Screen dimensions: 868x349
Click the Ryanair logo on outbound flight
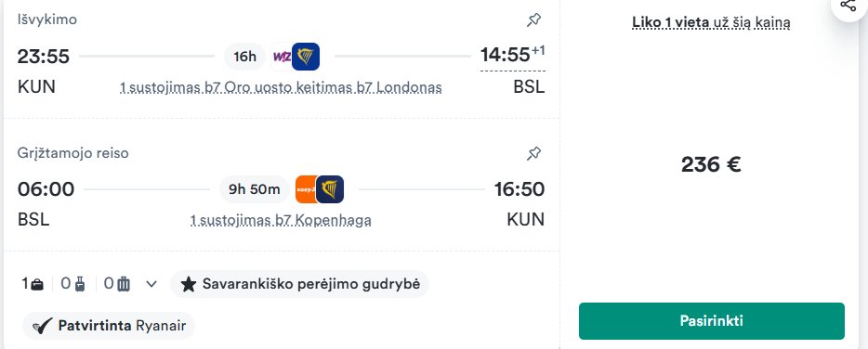pos(306,57)
